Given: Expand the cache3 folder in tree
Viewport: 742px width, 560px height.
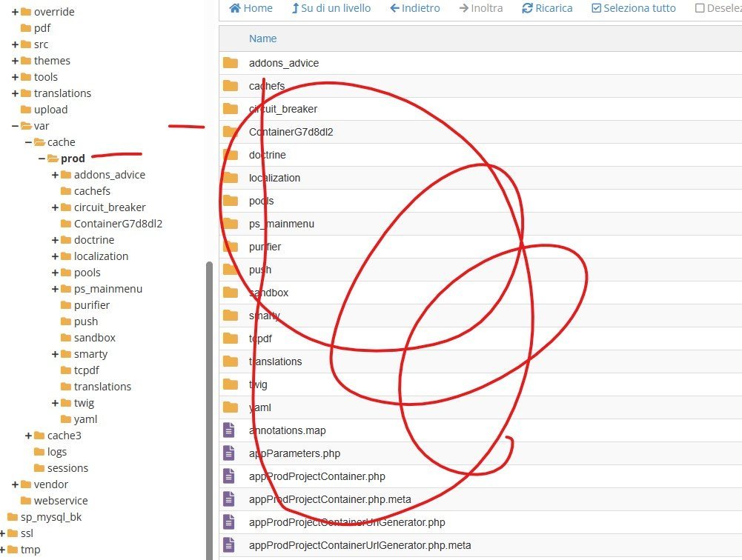Looking at the screenshot, I should (28, 436).
